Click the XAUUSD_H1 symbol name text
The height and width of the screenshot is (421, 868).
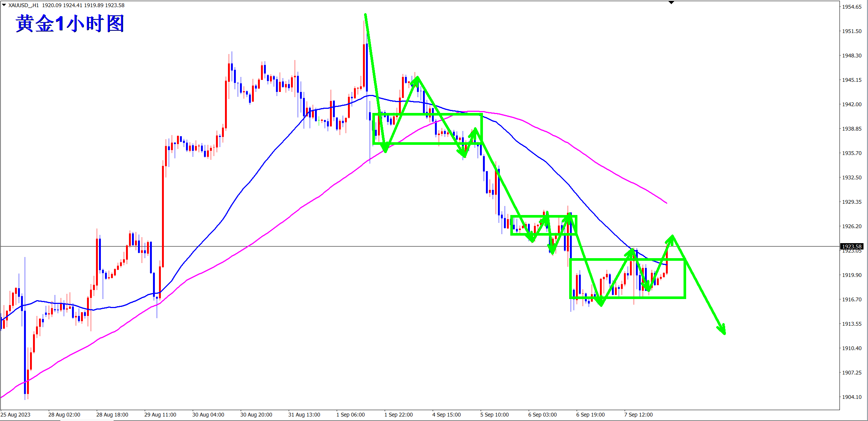coord(24,5)
